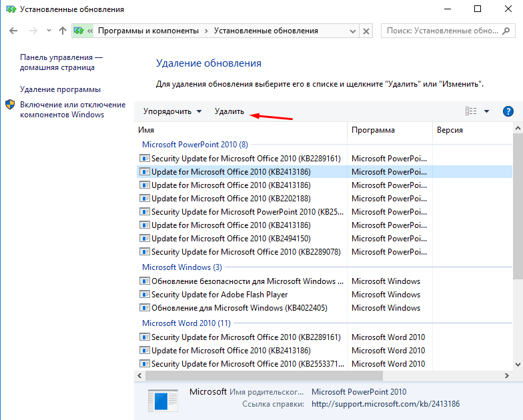The height and width of the screenshot is (420, 523).
Task: Go back using the back arrow
Action: (13, 31)
